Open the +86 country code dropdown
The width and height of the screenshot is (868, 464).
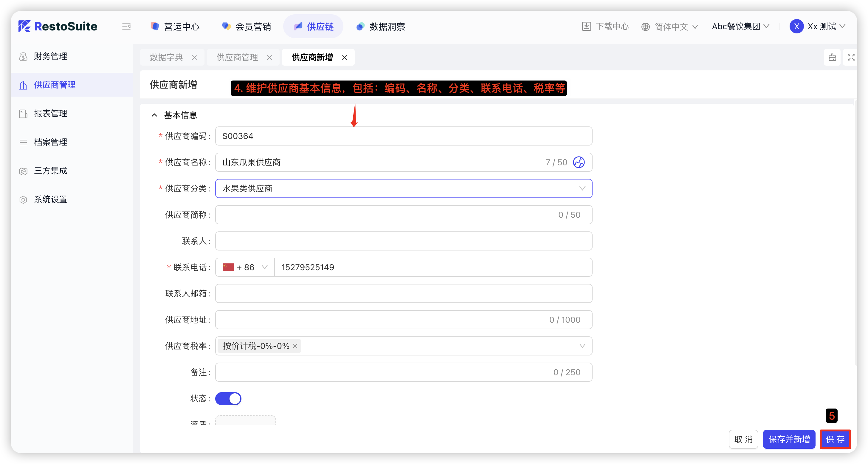coord(245,267)
